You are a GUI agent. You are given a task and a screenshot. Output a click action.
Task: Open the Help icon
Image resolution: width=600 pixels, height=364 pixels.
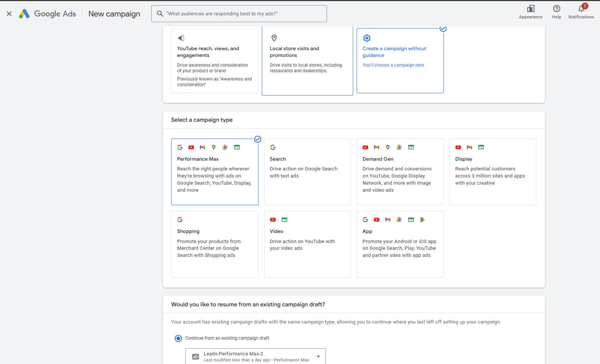pos(557,9)
